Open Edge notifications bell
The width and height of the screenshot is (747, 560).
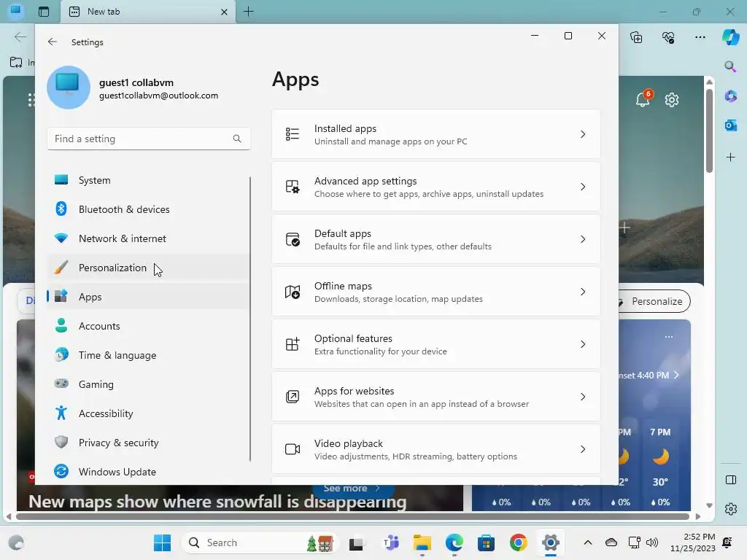pos(643,99)
